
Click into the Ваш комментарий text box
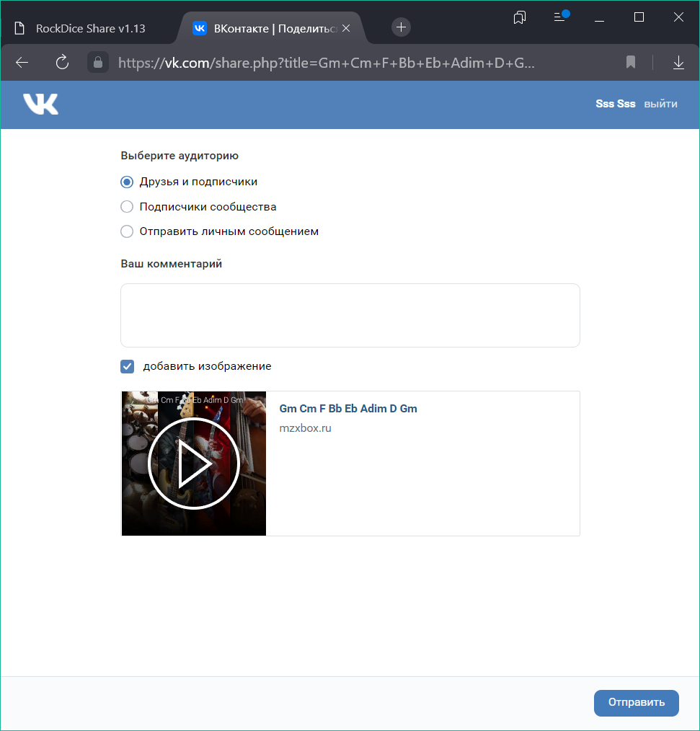point(350,315)
